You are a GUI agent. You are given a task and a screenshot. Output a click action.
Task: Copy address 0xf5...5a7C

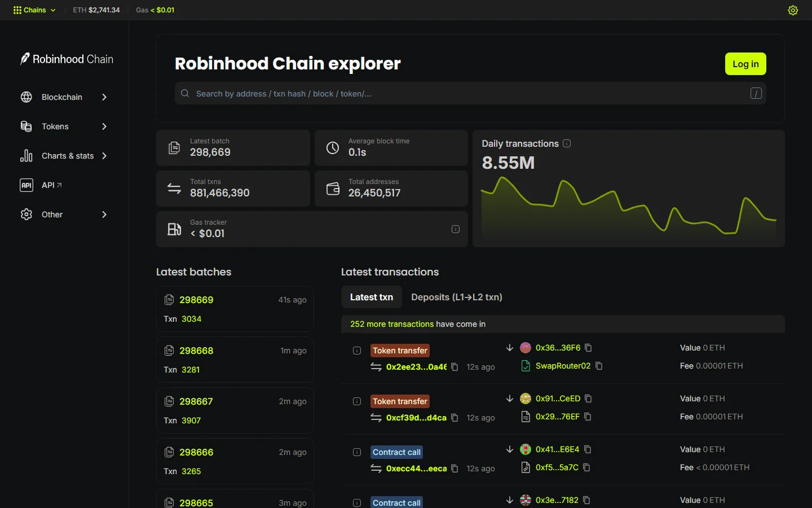click(x=586, y=467)
